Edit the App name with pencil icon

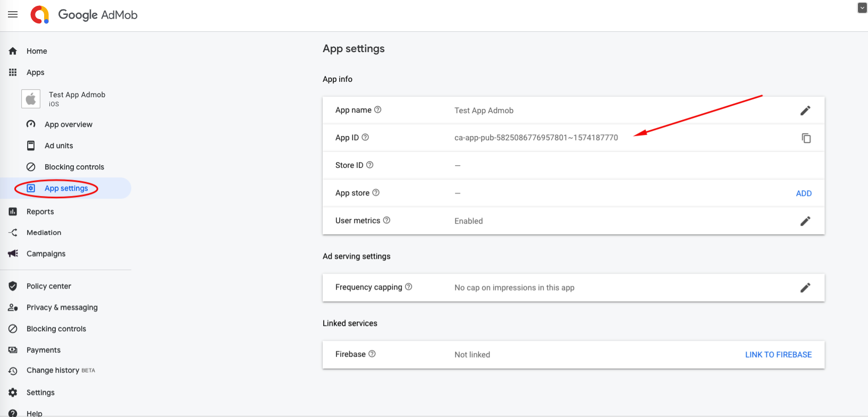point(805,110)
